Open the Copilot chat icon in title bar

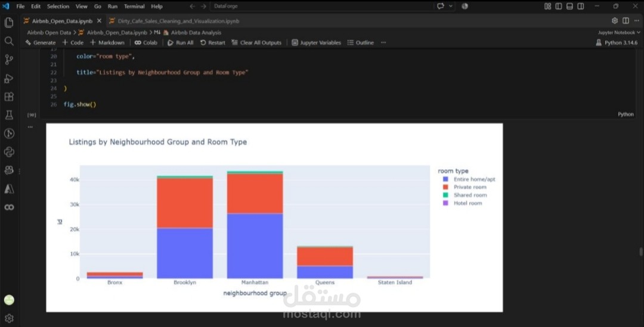click(441, 6)
